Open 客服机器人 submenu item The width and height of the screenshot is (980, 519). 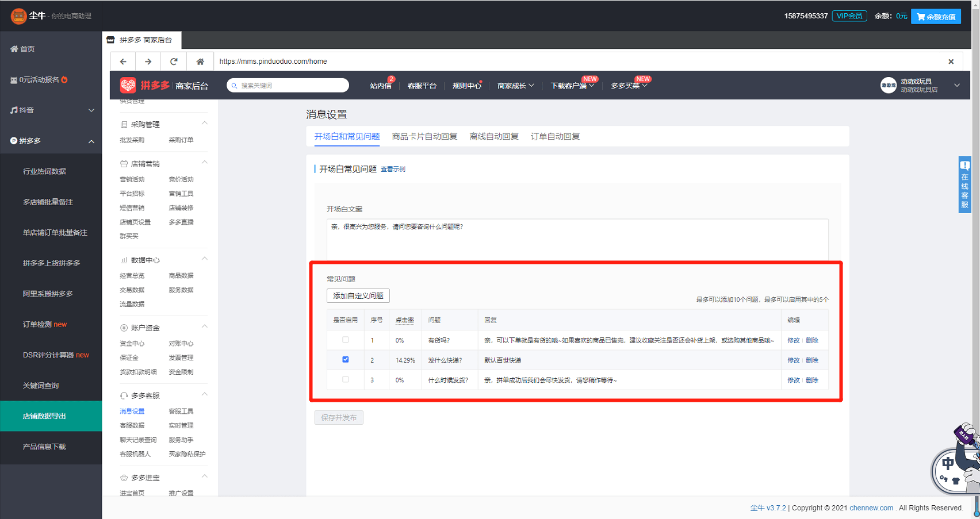[x=135, y=454]
